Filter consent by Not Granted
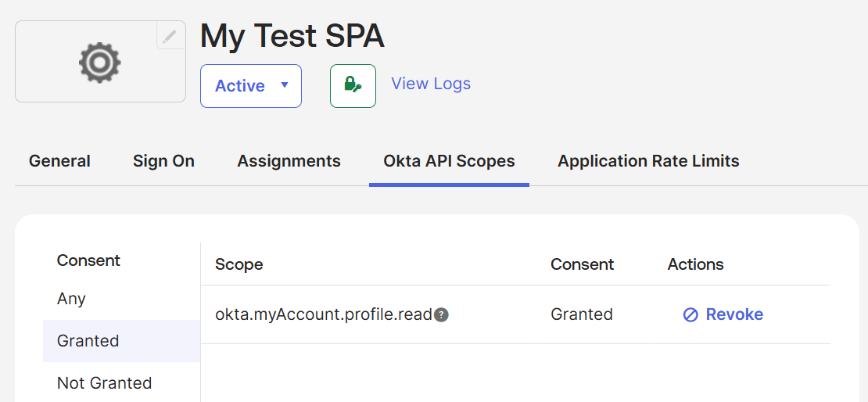This screenshot has height=402, width=868. [122, 382]
